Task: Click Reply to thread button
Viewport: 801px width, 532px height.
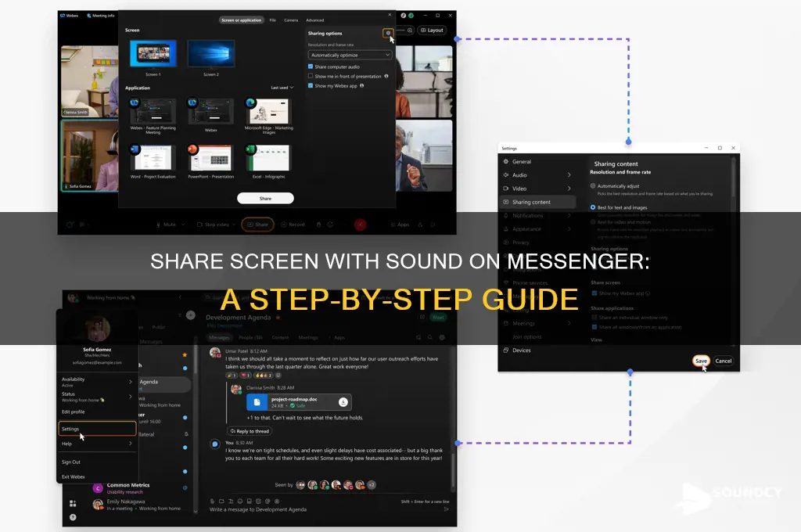Action: [250, 431]
